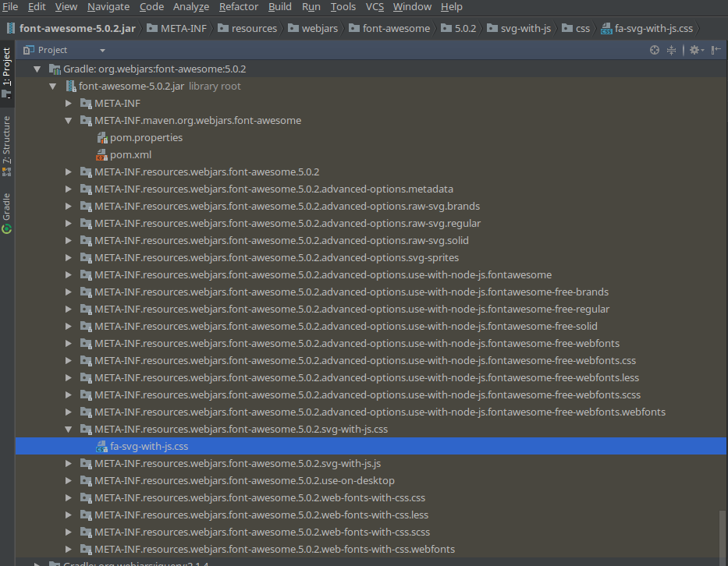
Task: Click the use-on-desktop package folder icon
Action: pos(86,481)
